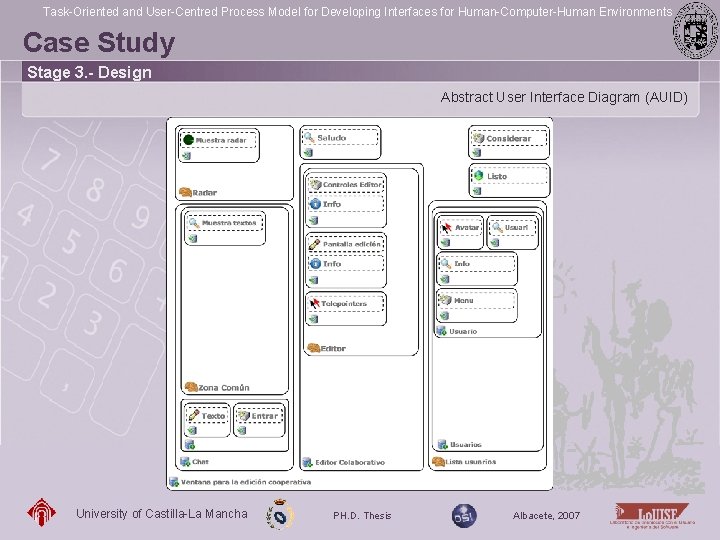Click the LoUISE laboratory logo
Image resolution: width=720 pixels, height=540 pixels.
pyautogui.click(x=652, y=516)
